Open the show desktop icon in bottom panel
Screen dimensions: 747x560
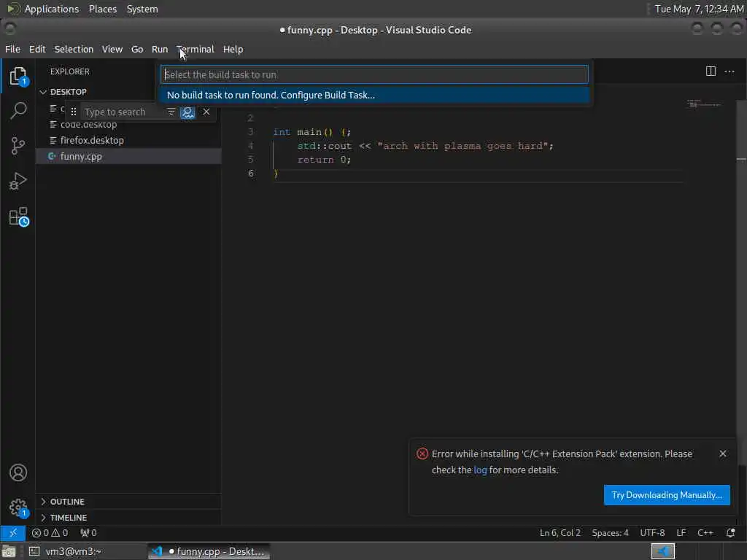(x=9, y=551)
